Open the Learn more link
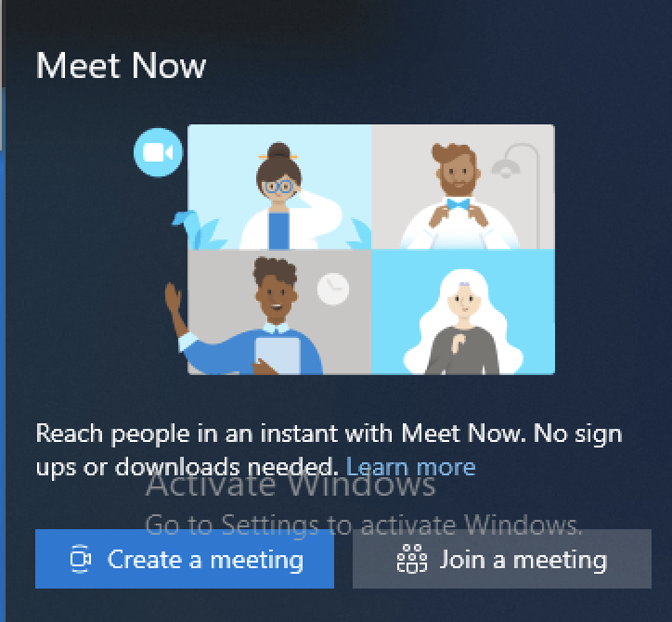Screen dimensions: 672x622 (x=410, y=467)
